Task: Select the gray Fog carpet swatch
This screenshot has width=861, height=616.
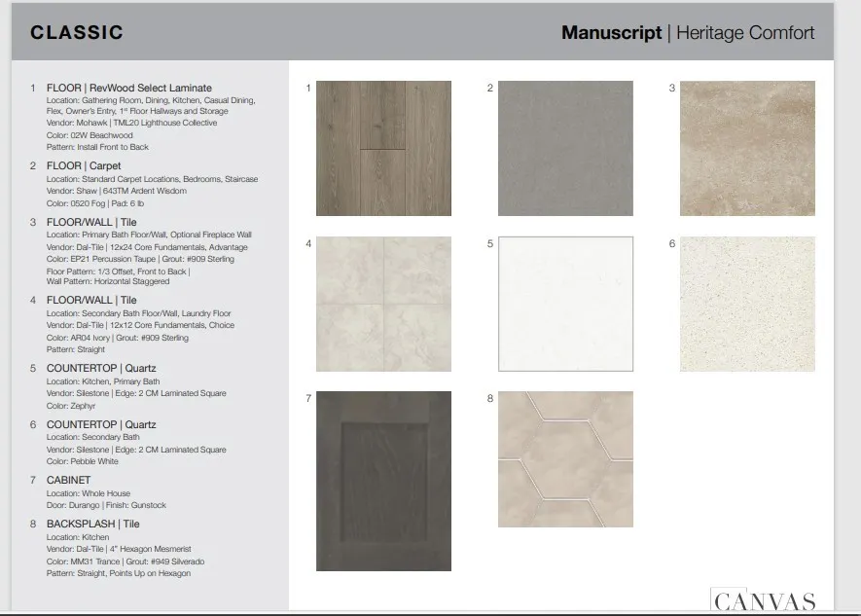Action: (x=565, y=148)
